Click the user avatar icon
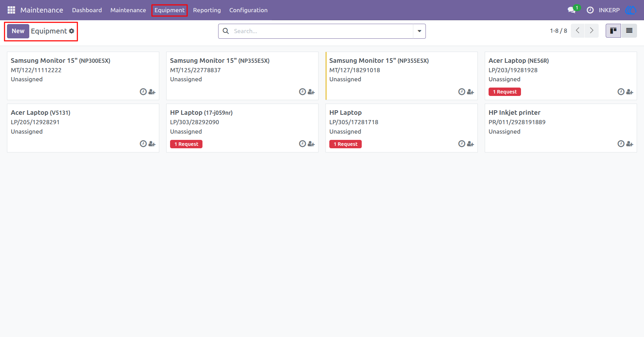This screenshot has height=337, width=644. (x=631, y=10)
